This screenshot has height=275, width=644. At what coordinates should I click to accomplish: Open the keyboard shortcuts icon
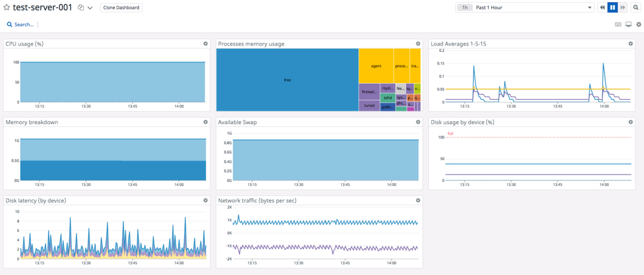coord(618,24)
